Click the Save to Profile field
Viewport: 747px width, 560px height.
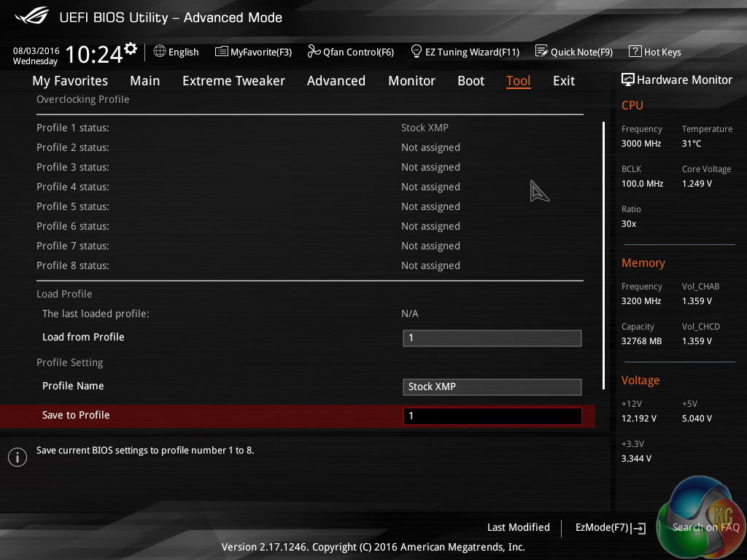[492, 416]
